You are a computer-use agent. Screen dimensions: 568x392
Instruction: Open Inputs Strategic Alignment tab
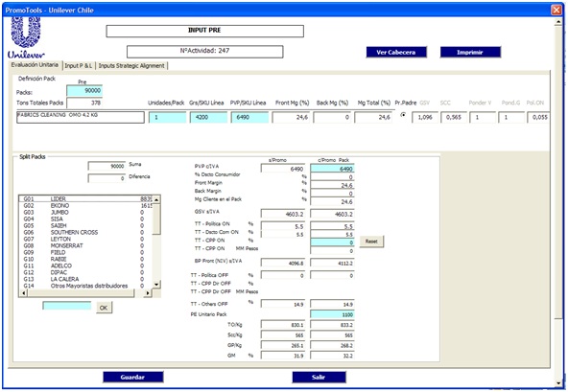coord(131,66)
